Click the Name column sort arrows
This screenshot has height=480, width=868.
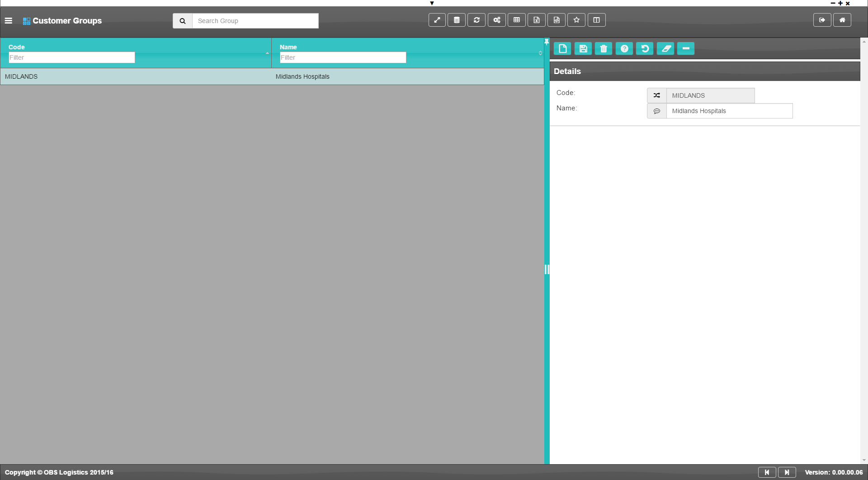pyautogui.click(x=540, y=53)
